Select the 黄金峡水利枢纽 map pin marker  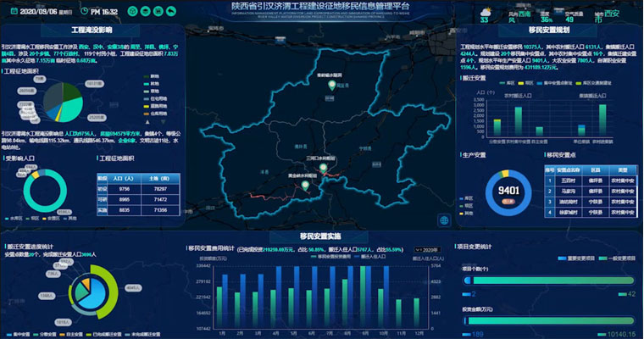pos(305,186)
